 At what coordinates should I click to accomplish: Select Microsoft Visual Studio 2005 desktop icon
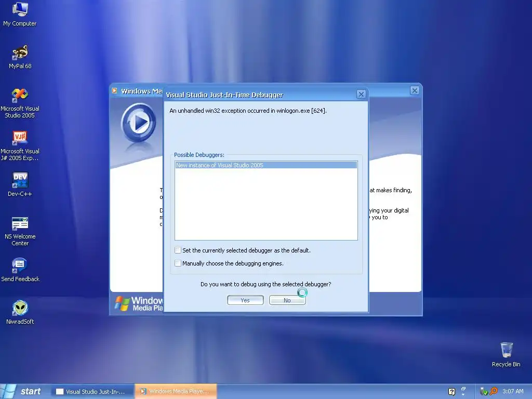(x=20, y=102)
